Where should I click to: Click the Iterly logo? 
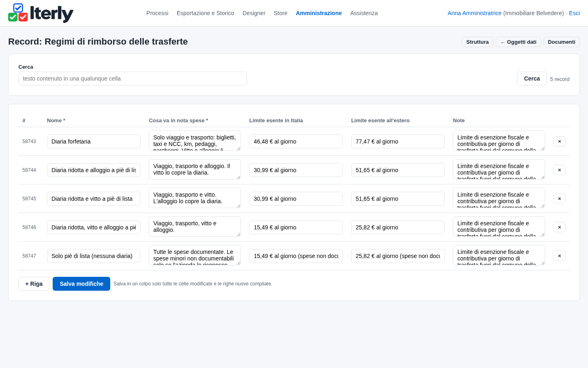tap(41, 13)
